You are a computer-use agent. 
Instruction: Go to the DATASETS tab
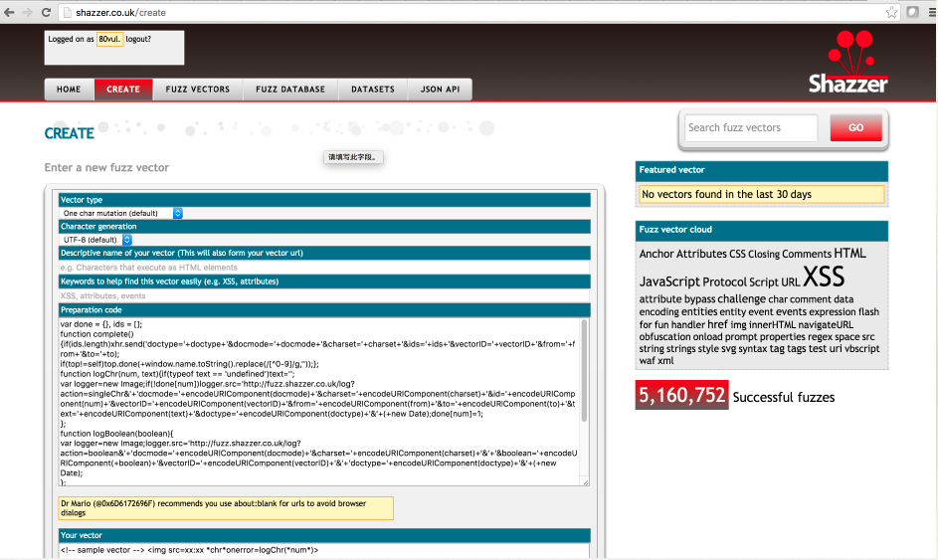pyautogui.click(x=373, y=90)
